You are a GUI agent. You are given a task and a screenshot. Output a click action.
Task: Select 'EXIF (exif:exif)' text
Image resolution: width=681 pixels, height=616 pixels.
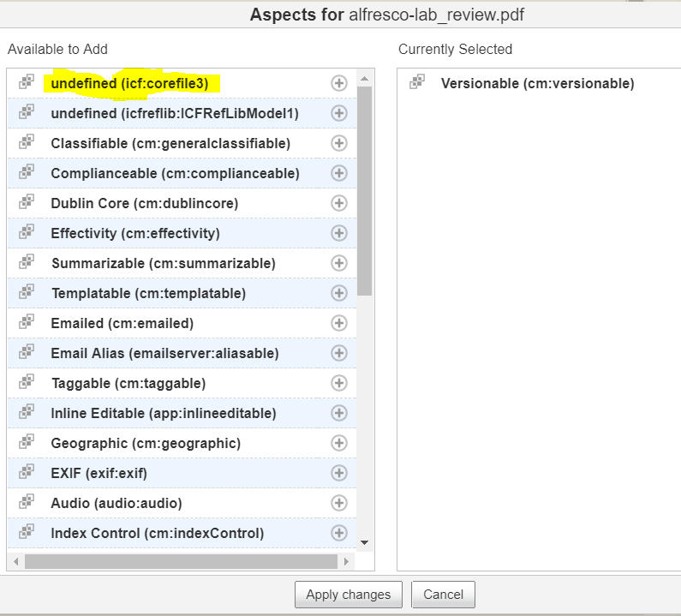point(99,473)
